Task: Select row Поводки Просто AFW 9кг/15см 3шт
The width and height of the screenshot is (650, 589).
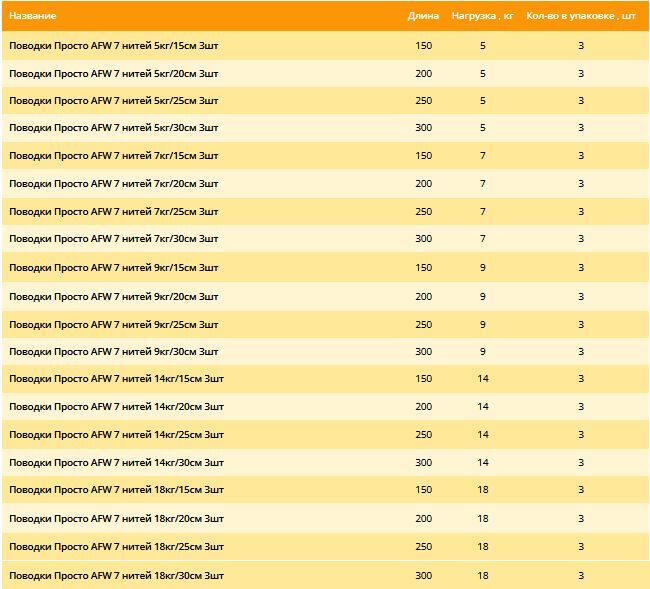Action: (325, 268)
